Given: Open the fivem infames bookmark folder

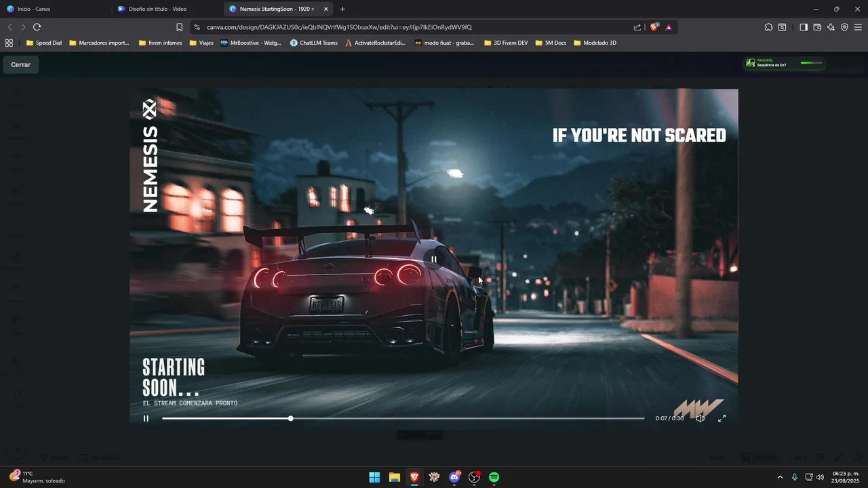Looking at the screenshot, I should [x=160, y=43].
